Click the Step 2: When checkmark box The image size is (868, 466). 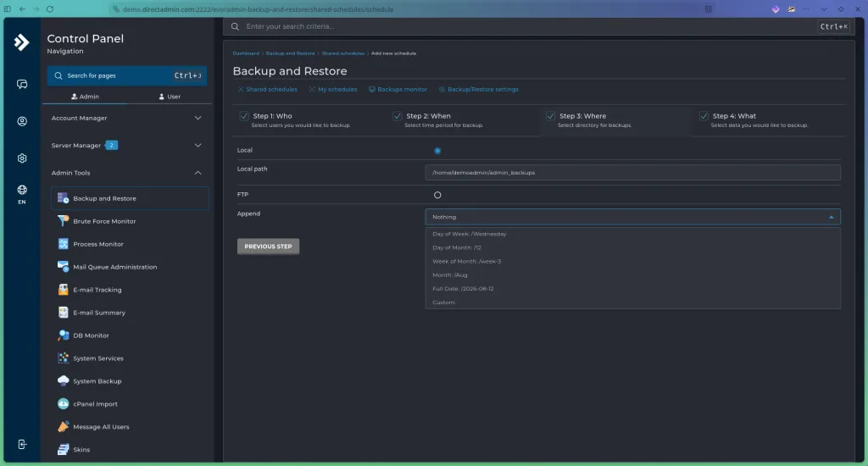pos(397,116)
